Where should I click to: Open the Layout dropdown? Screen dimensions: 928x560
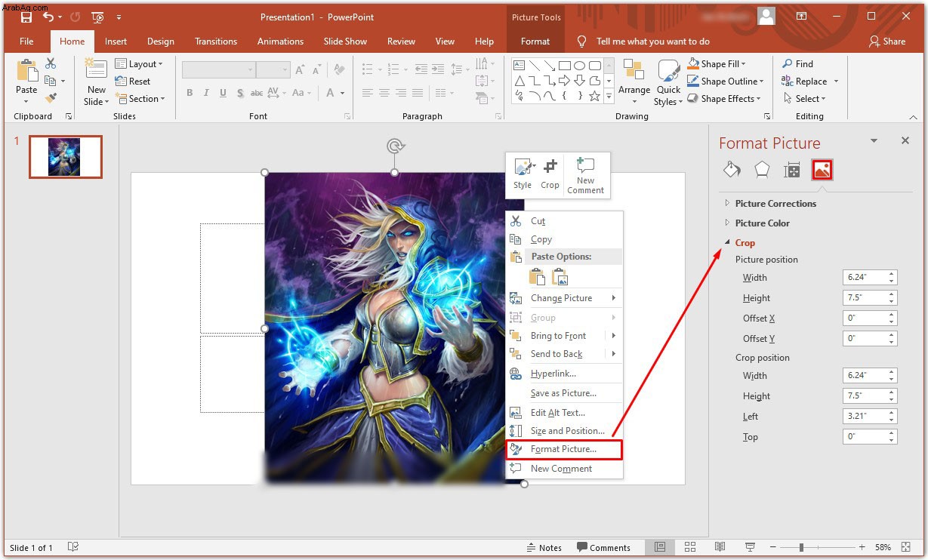coord(140,64)
